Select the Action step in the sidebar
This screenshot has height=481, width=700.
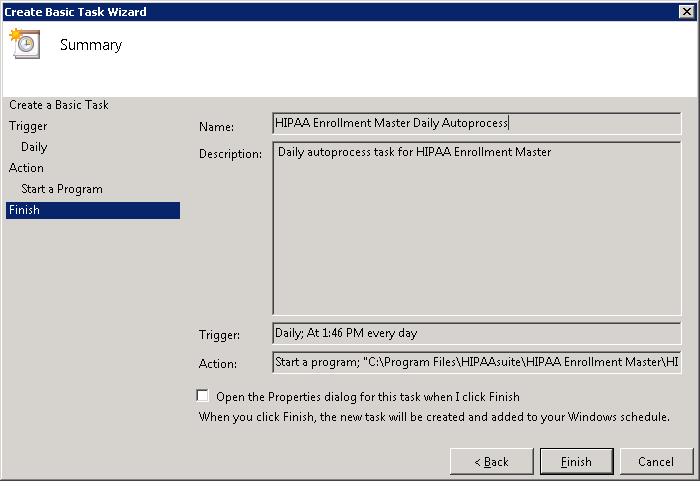26,168
